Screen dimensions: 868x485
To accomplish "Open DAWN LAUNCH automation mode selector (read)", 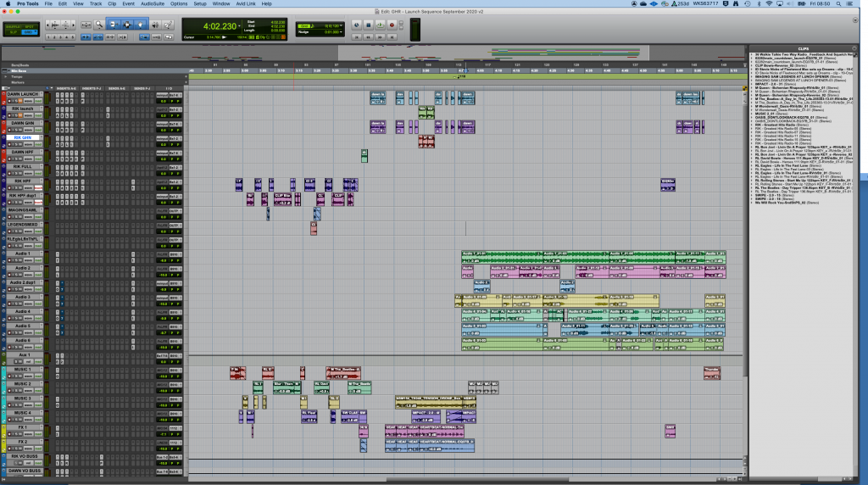I will [39, 101].
